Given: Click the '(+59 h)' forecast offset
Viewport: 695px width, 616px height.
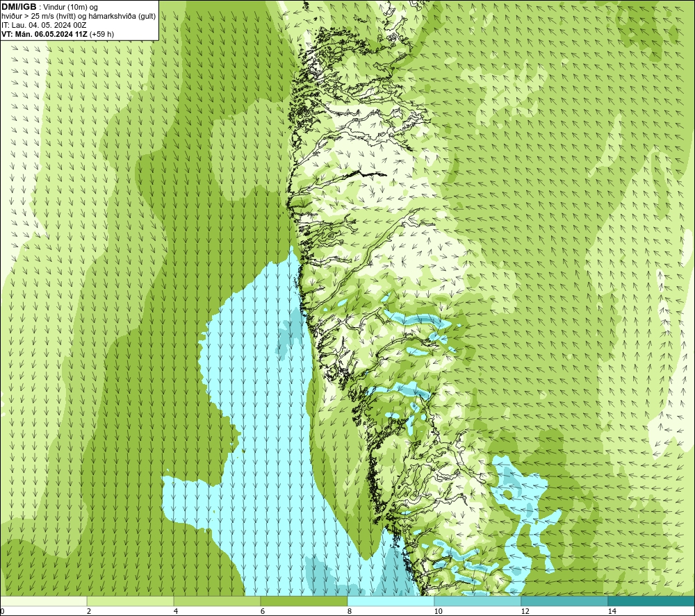Looking at the screenshot, I should tap(101, 34).
